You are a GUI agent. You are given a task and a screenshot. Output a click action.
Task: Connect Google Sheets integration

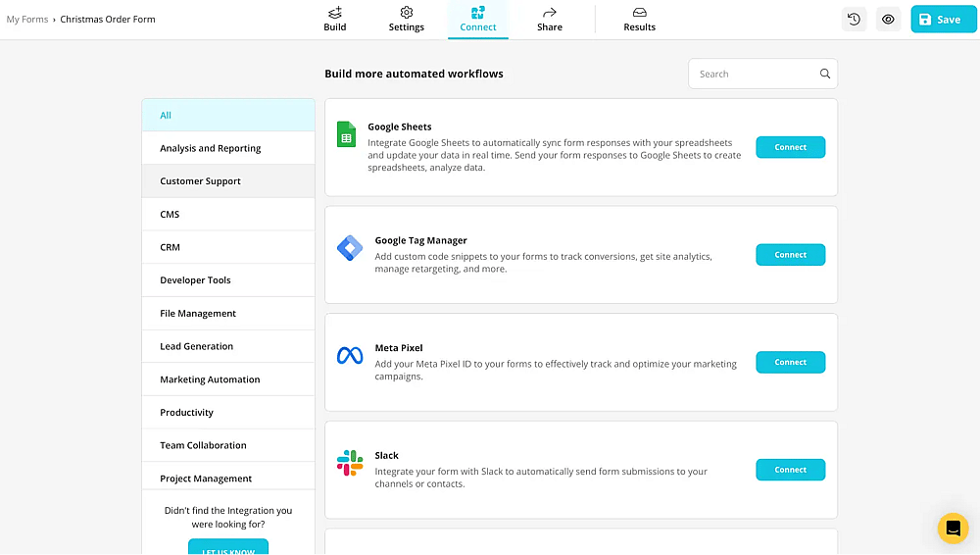pos(790,147)
